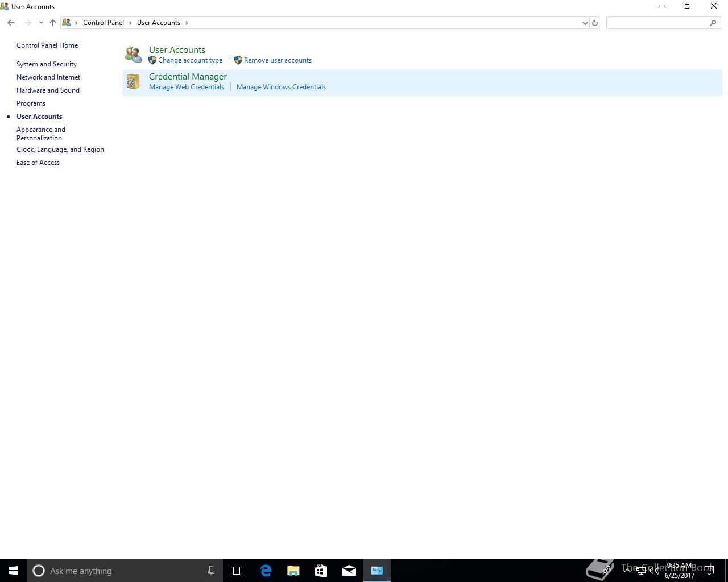The height and width of the screenshot is (582, 728).
Task: Go to Control Panel Home
Action: coord(47,45)
